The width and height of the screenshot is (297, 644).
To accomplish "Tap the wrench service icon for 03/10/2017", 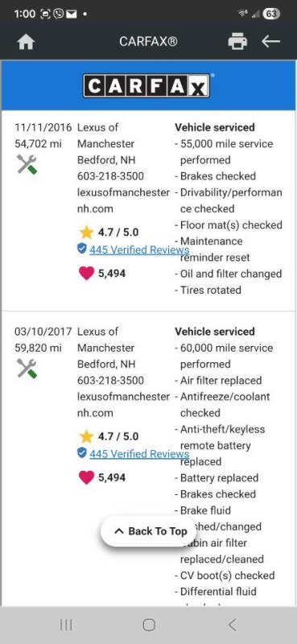I will [27, 368].
